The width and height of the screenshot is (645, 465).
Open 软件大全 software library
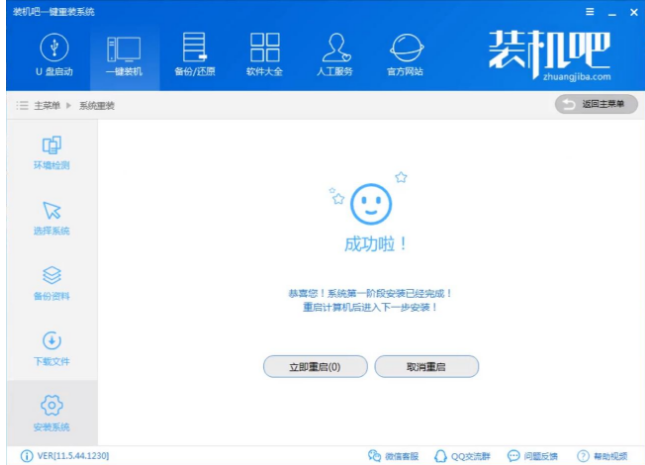tap(264, 55)
